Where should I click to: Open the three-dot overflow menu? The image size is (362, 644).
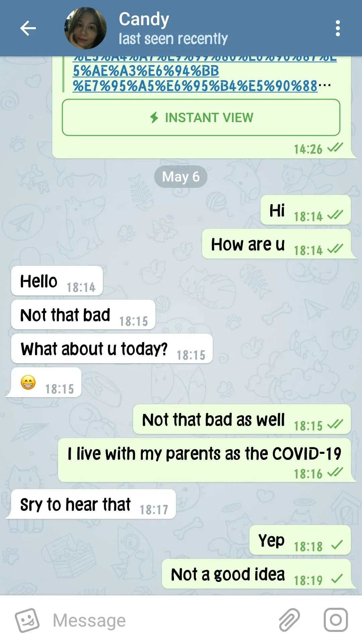[x=338, y=28]
